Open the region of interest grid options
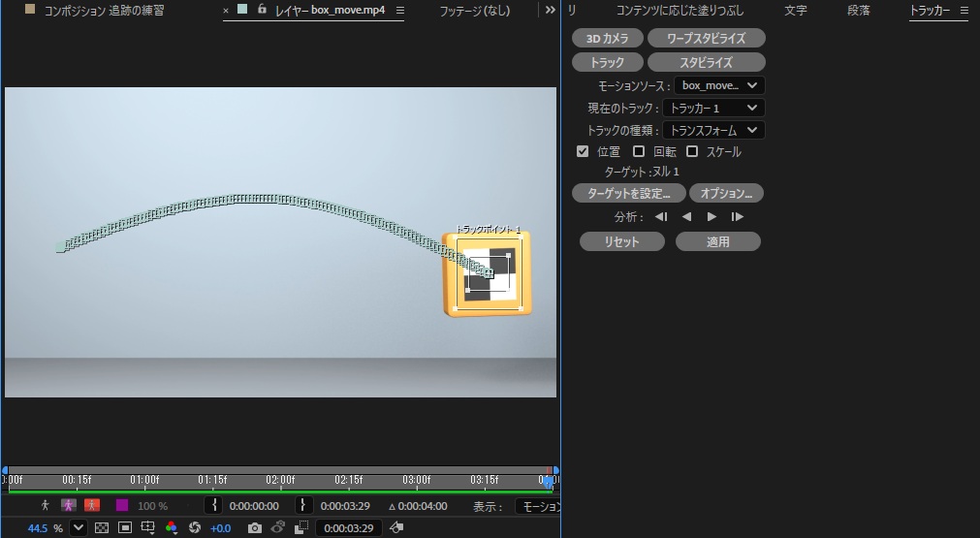 tap(148, 528)
